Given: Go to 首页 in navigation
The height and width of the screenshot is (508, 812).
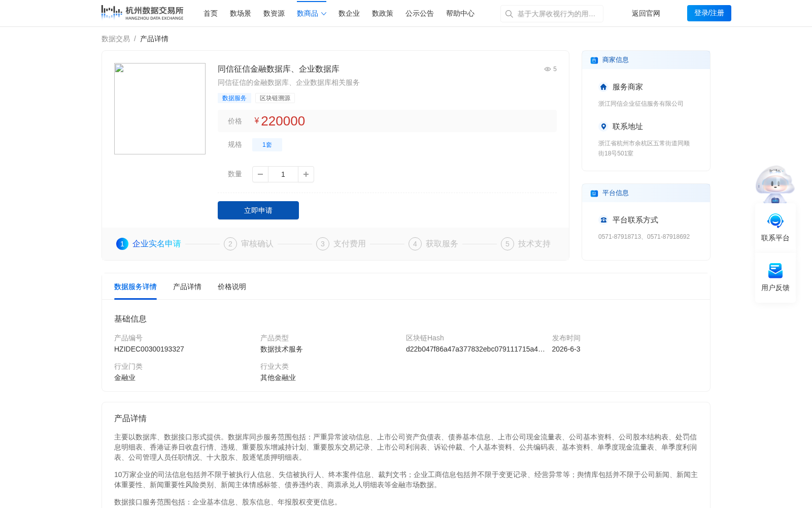Looking at the screenshot, I should pyautogui.click(x=211, y=14).
